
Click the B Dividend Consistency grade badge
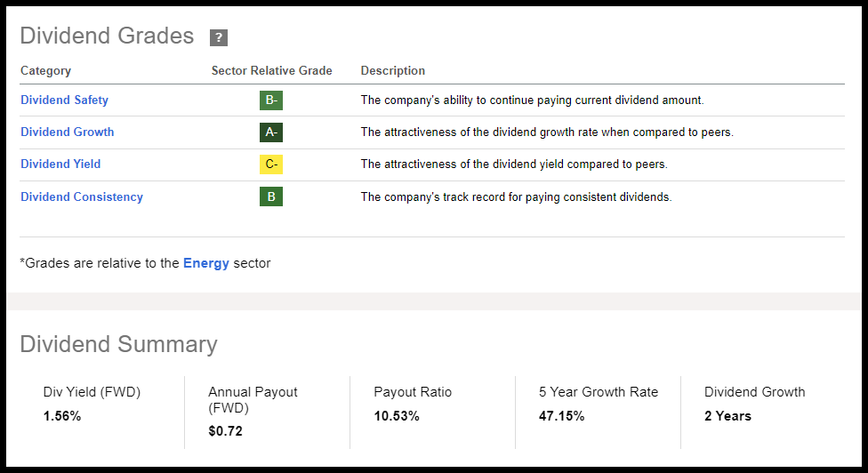[271, 197]
